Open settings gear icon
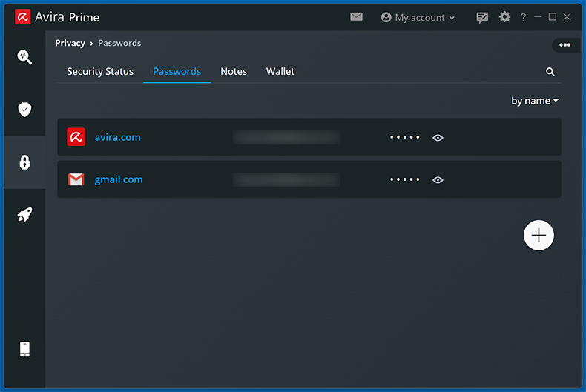This screenshot has height=392, width=586. point(504,17)
